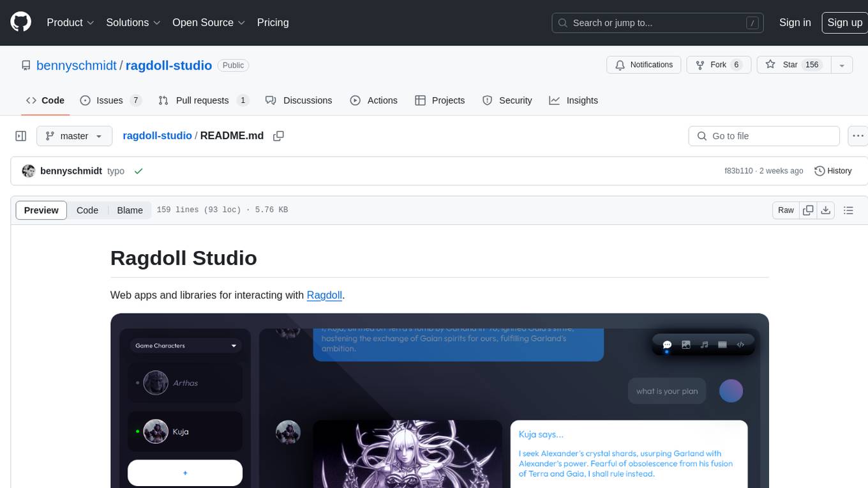Focus the Search or jump to field
Screen dimensions: 868x488
point(658,23)
